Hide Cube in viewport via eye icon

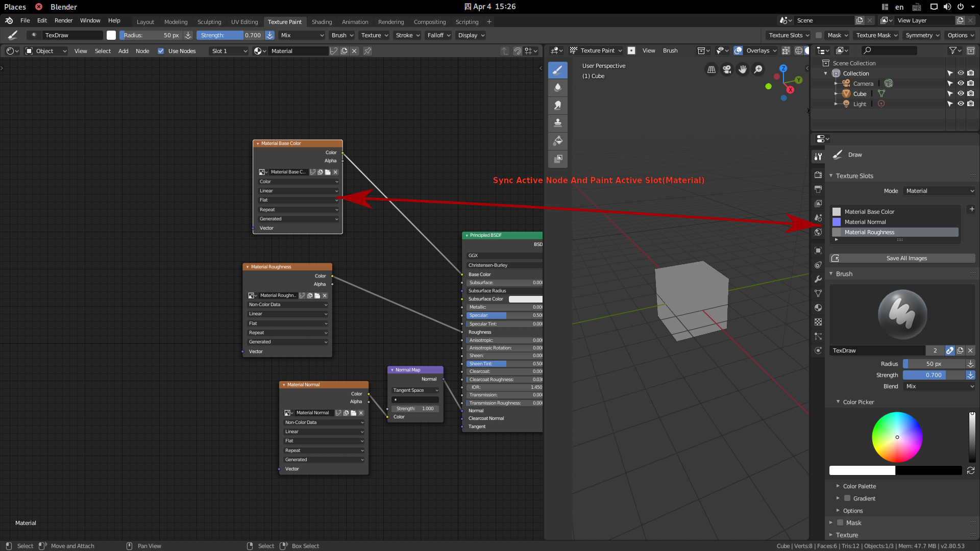click(960, 93)
